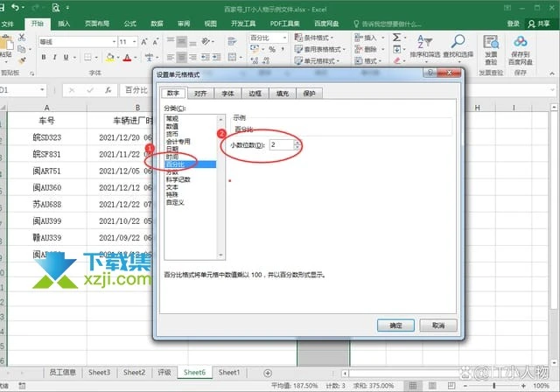Decrease font size with smaller A
The height and width of the screenshot is (392, 560).
click(x=156, y=42)
